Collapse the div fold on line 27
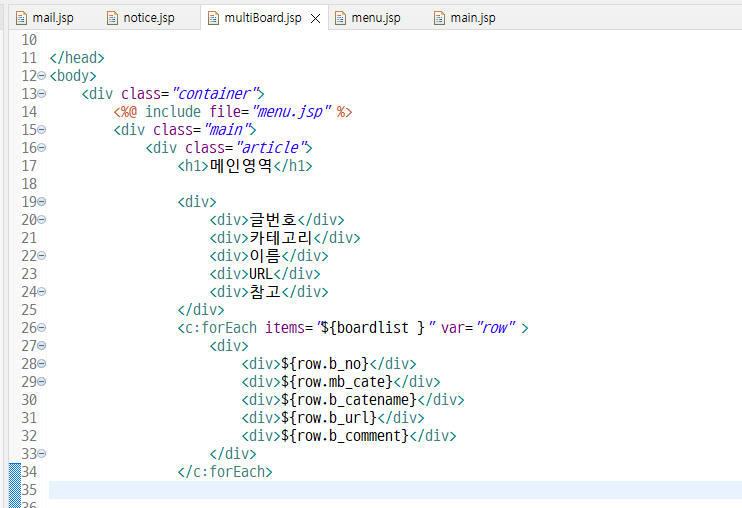Image resolution: width=742 pixels, height=508 pixels. click(x=42, y=346)
